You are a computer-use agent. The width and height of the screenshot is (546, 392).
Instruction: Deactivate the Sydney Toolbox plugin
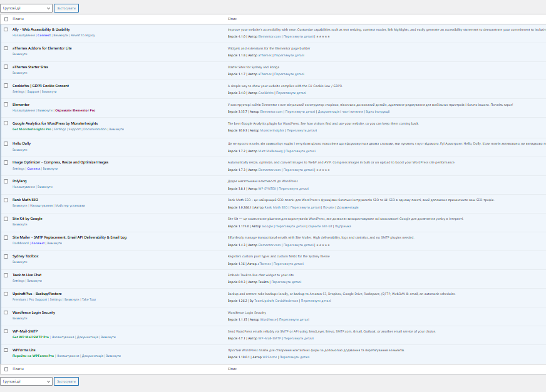pos(20,262)
